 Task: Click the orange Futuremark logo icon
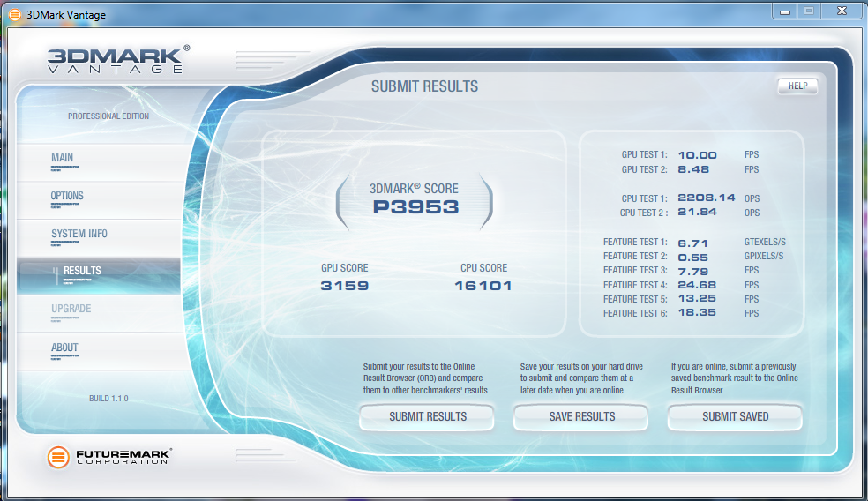tap(58, 457)
